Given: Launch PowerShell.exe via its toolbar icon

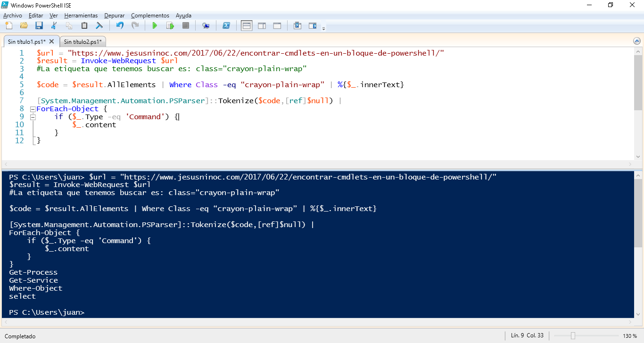Looking at the screenshot, I should tap(226, 25).
